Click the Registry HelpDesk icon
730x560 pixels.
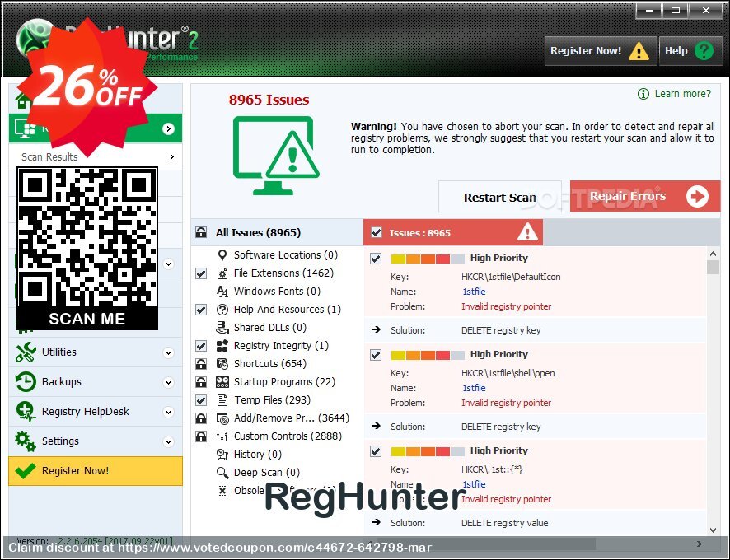tap(26, 412)
